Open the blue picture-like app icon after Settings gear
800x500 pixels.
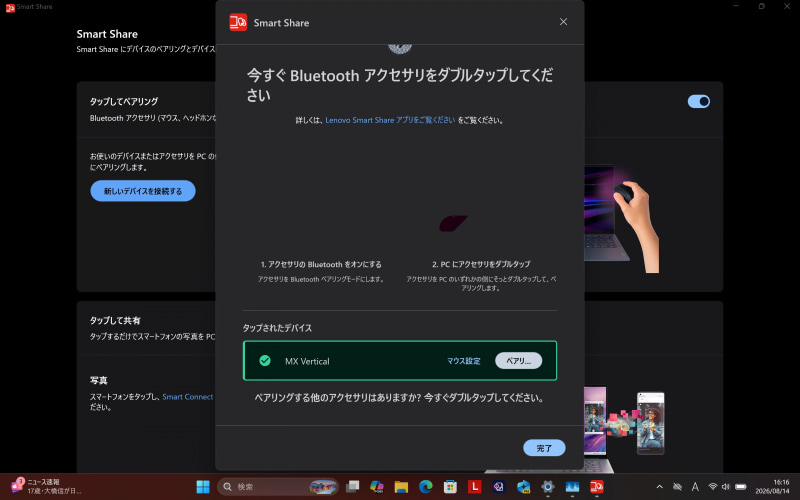click(572, 487)
